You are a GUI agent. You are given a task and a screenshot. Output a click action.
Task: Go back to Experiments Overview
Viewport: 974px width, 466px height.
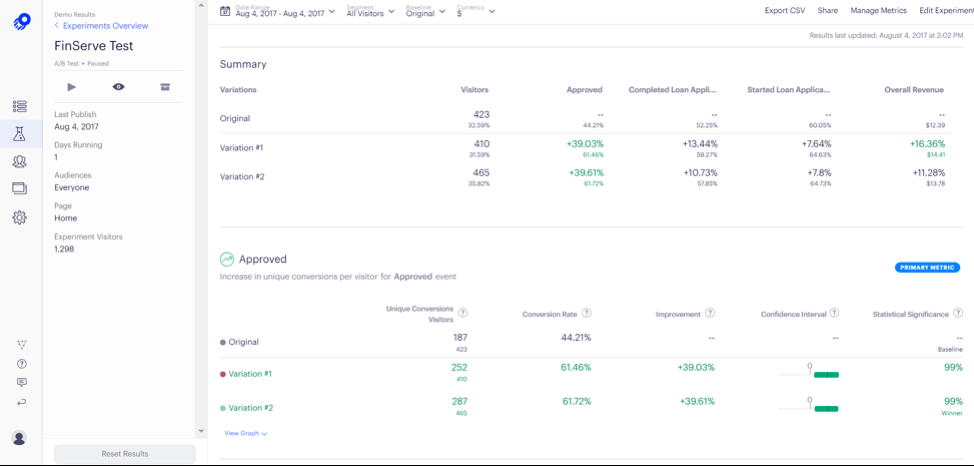point(104,26)
